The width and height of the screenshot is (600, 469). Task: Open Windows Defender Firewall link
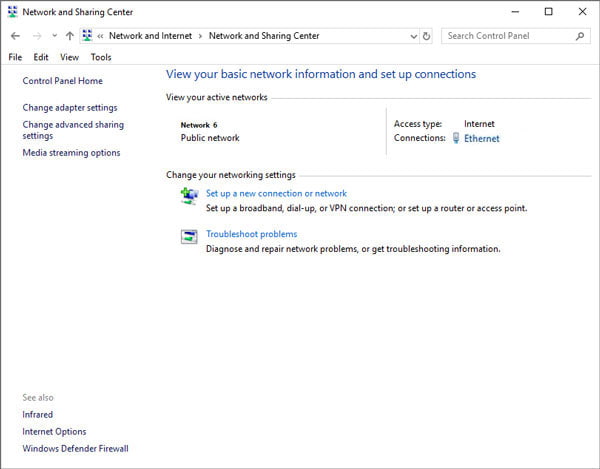coord(75,448)
